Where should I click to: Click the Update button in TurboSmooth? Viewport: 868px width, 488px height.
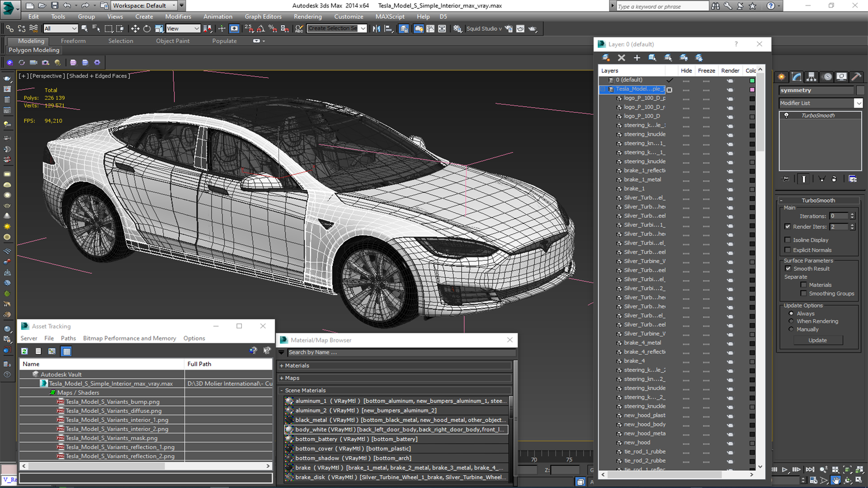click(818, 340)
